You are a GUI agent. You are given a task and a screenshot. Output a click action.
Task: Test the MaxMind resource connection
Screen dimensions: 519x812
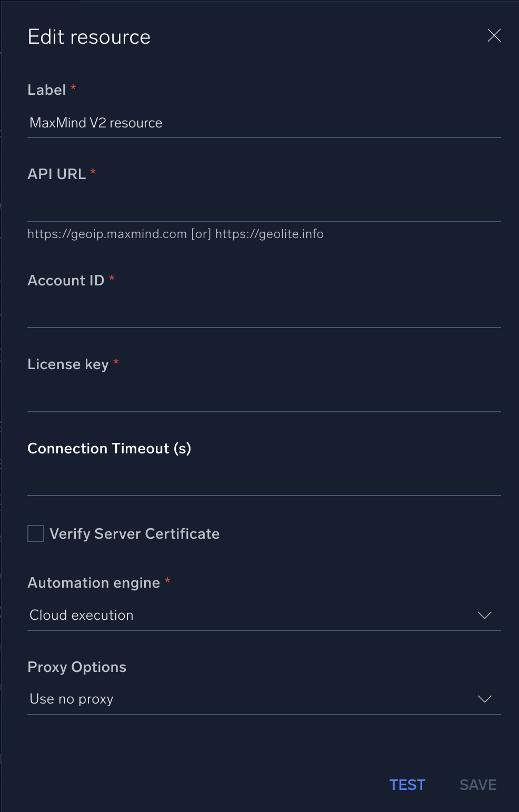(x=407, y=785)
